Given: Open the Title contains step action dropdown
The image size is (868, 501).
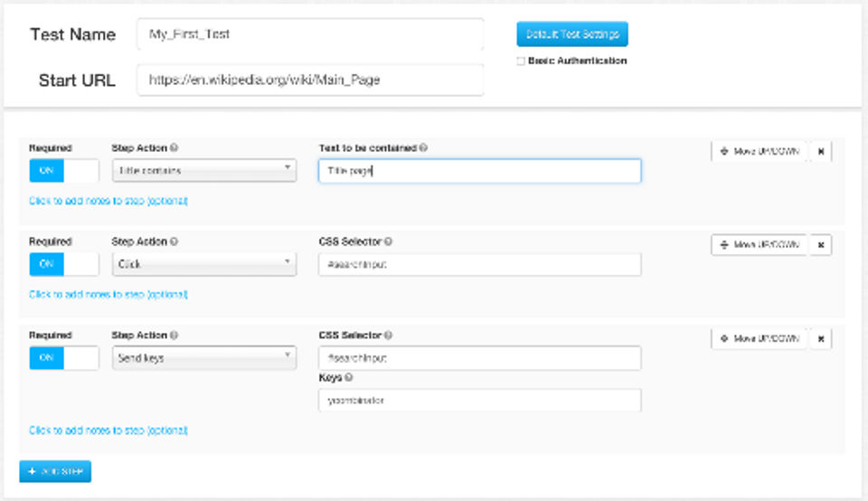Looking at the screenshot, I should [205, 170].
